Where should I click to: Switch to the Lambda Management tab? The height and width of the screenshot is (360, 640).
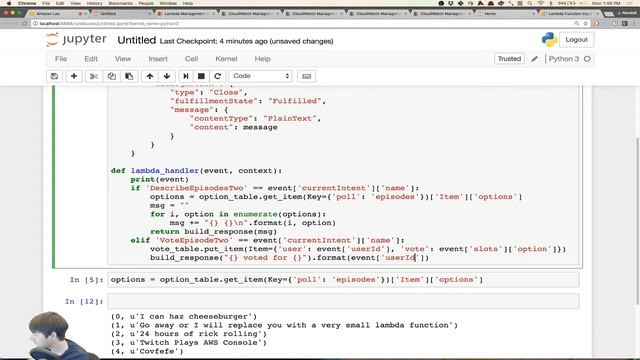[x=186, y=13]
